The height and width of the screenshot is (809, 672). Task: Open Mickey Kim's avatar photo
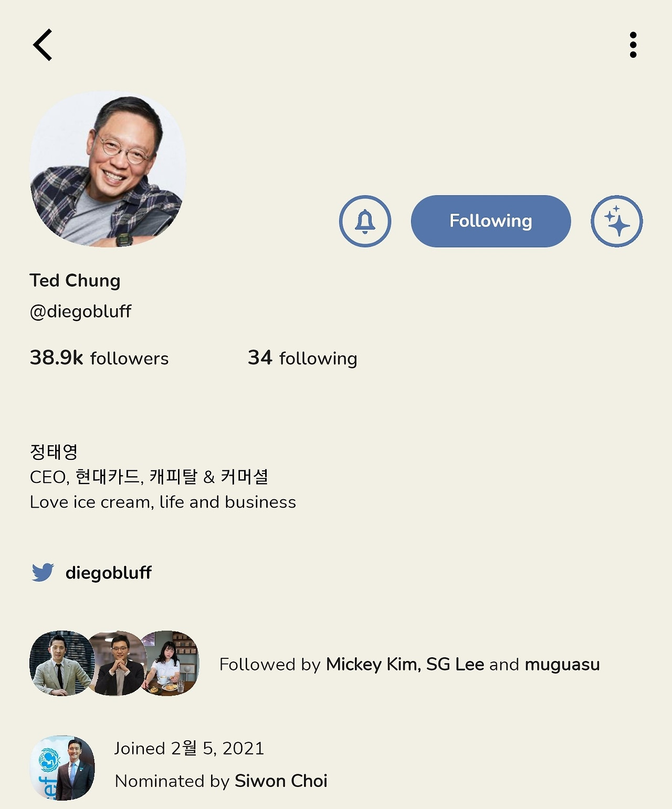60,663
